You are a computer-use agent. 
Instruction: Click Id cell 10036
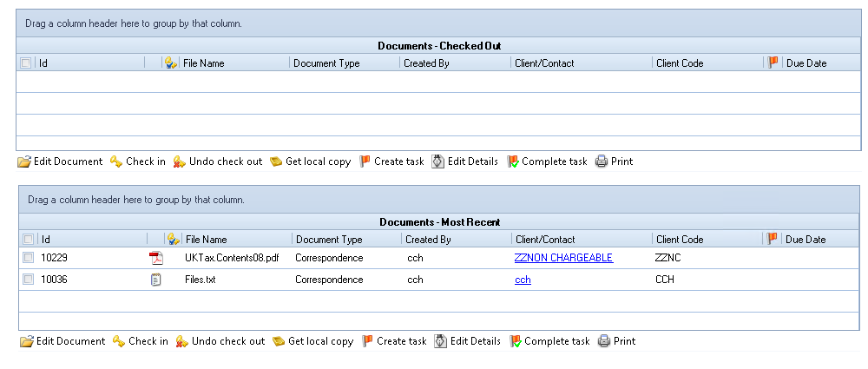(x=54, y=280)
